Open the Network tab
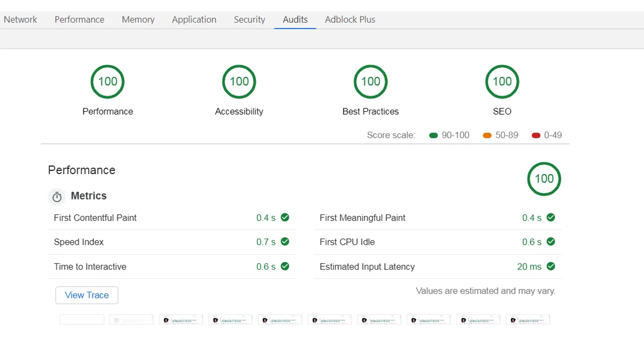Viewport: 644px width, 348px height. pyautogui.click(x=20, y=19)
